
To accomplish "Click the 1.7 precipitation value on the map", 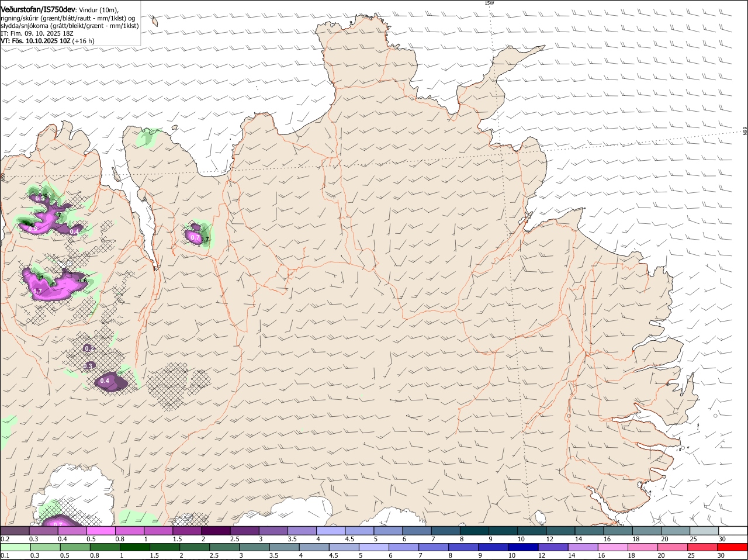I will pos(37,291).
